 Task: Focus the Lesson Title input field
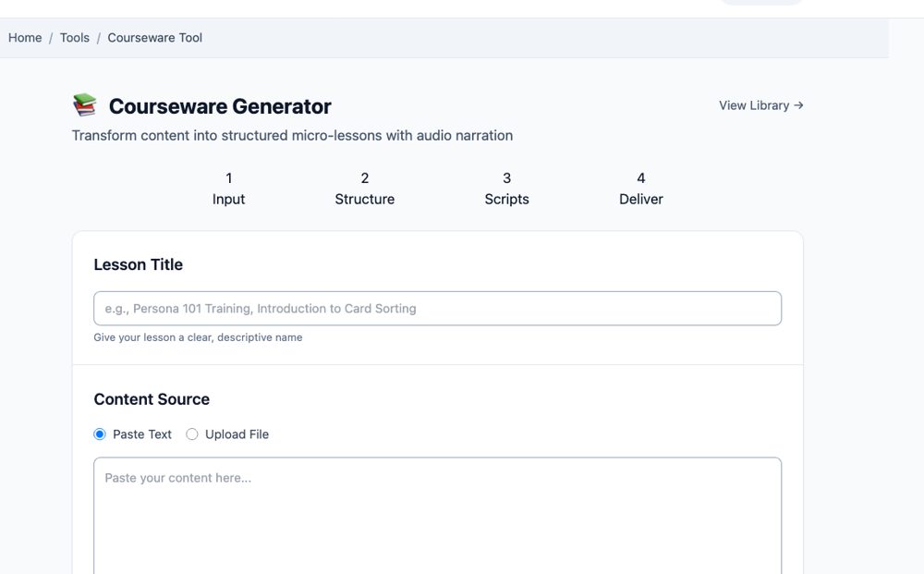(x=437, y=308)
